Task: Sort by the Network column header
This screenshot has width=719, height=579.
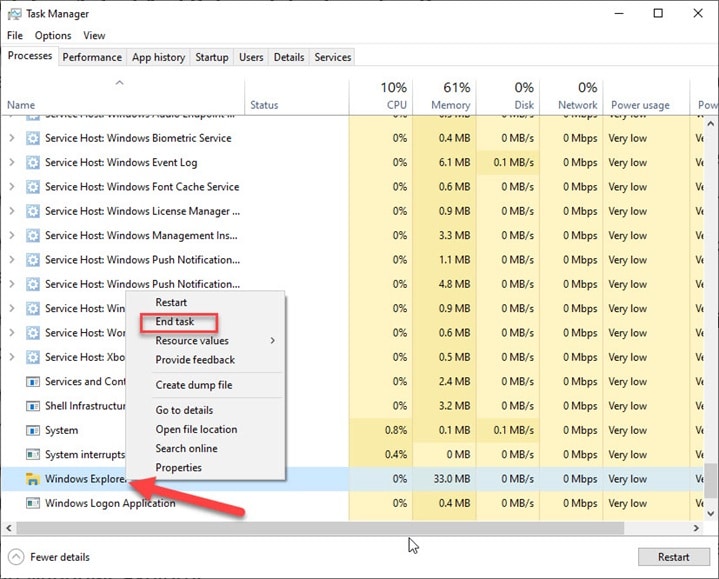Action: click(x=571, y=97)
